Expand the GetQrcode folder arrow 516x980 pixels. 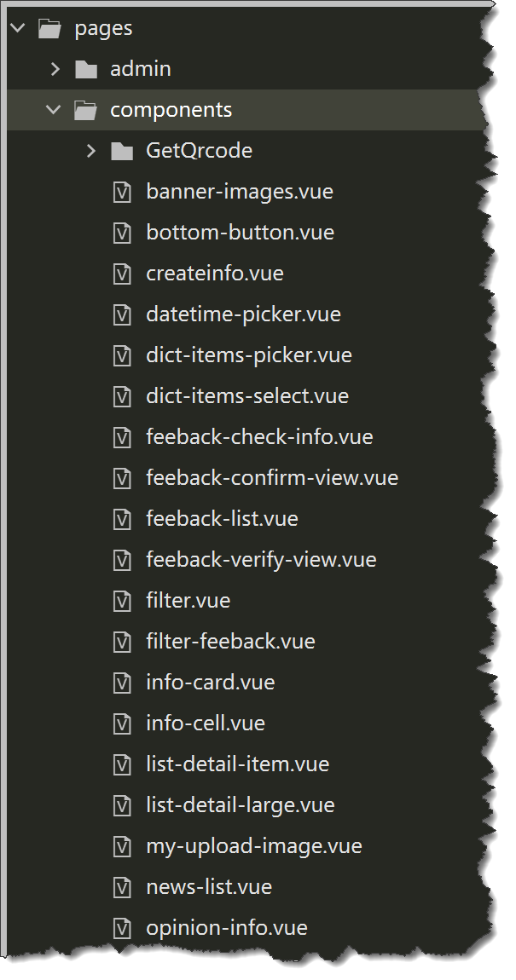(x=91, y=151)
